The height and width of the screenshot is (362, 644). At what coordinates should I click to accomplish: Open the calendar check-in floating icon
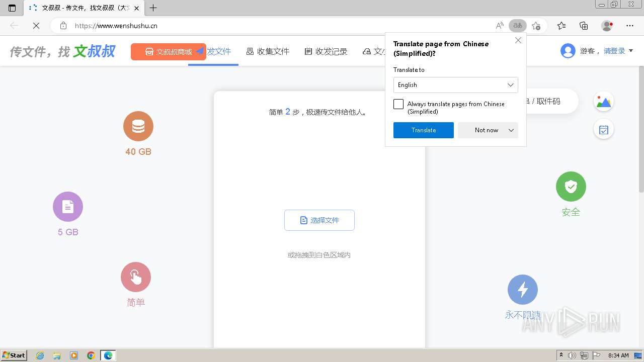604,130
